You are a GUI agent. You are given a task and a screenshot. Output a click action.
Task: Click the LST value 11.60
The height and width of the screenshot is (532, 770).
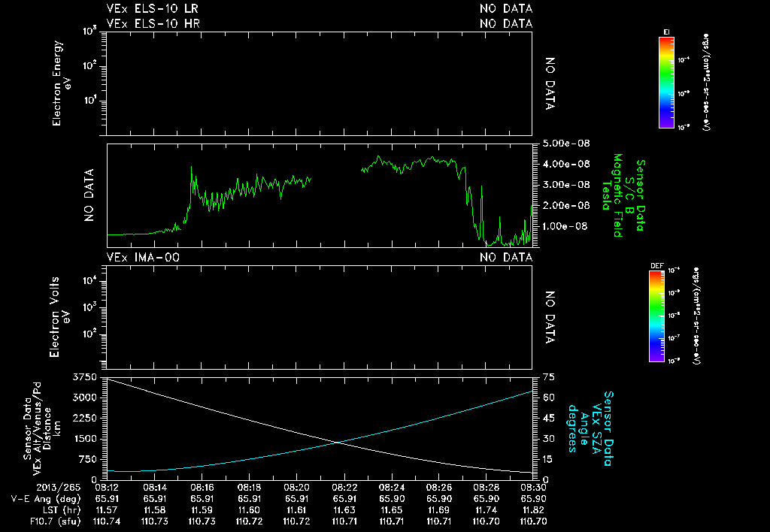click(249, 510)
